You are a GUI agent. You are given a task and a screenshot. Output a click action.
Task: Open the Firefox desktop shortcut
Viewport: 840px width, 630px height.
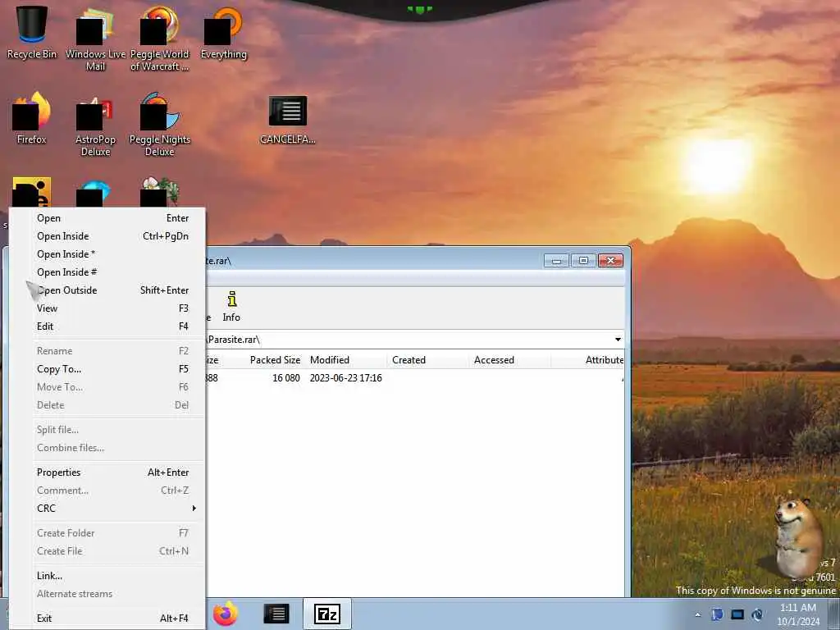pyautogui.click(x=32, y=118)
